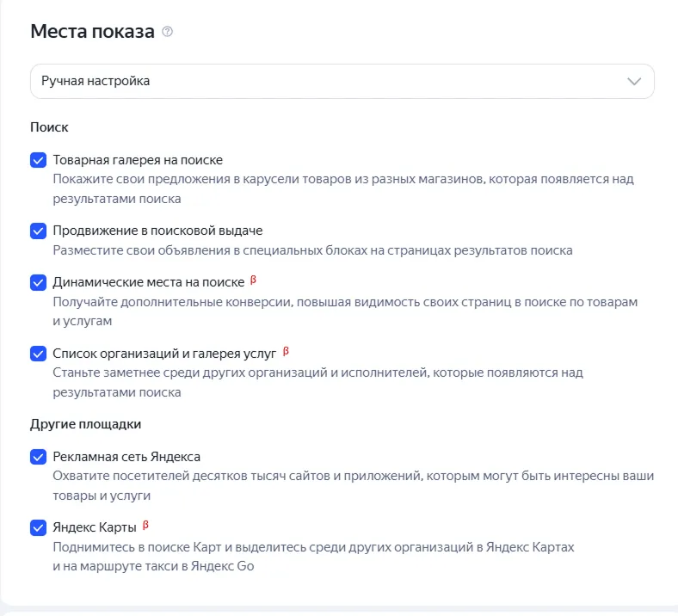Disable the Продвижение в поисковой выдаче checkbox
Image resolution: width=678 pixels, height=616 pixels.
point(38,231)
